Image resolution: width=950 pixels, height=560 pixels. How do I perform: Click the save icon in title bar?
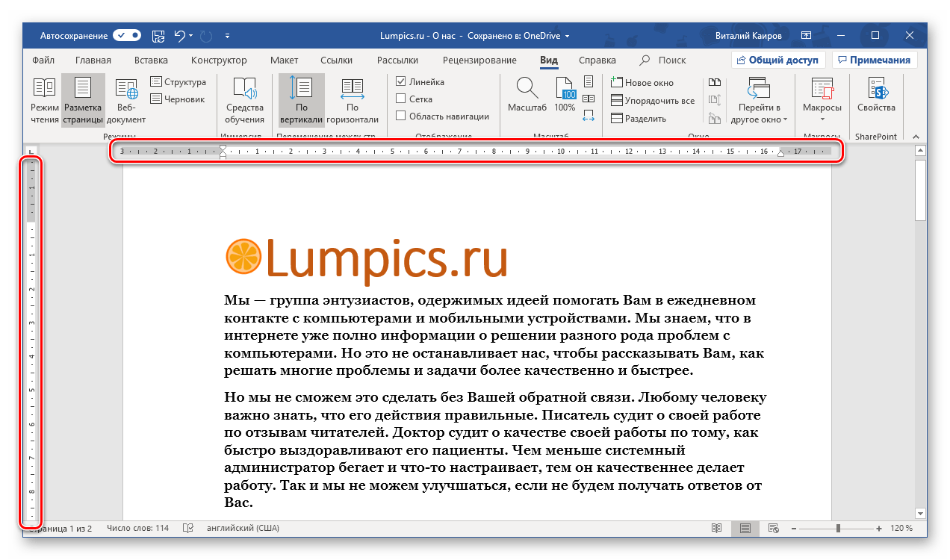coord(158,35)
